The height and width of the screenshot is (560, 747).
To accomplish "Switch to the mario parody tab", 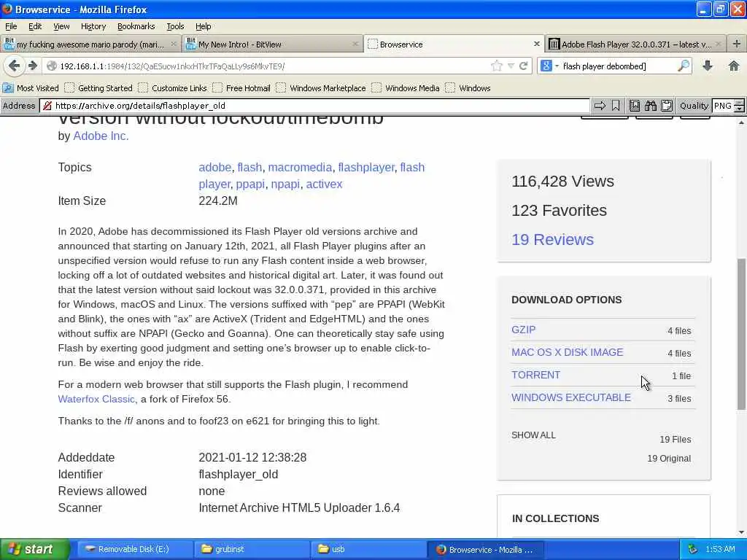I will pyautogui.click(x=90, y=44).
